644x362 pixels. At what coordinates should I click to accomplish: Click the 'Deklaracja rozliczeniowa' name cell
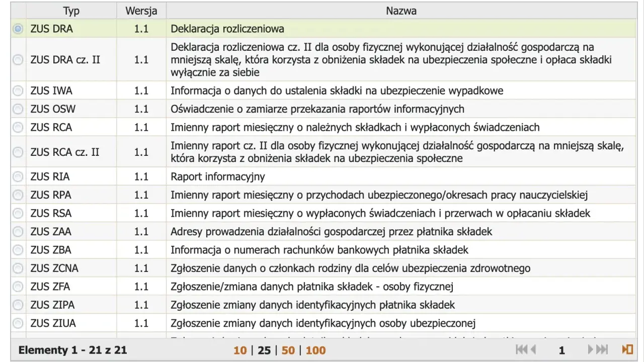click(x=401, y=29)
